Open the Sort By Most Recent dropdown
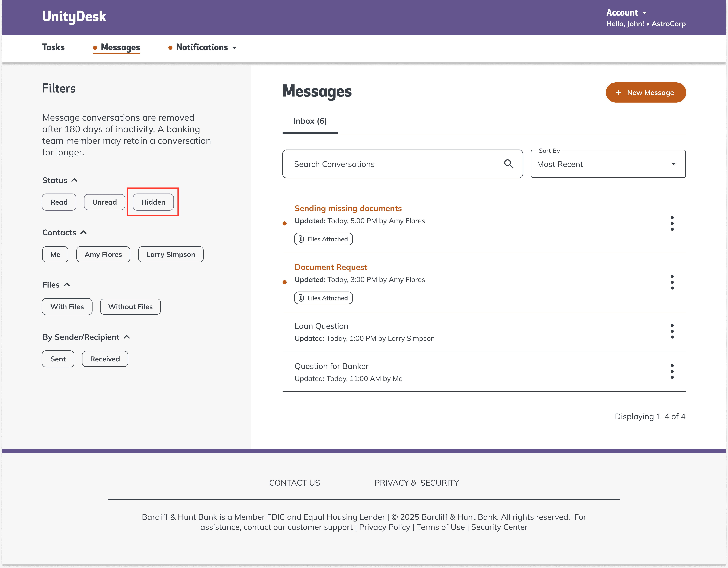 pos(608,164)
